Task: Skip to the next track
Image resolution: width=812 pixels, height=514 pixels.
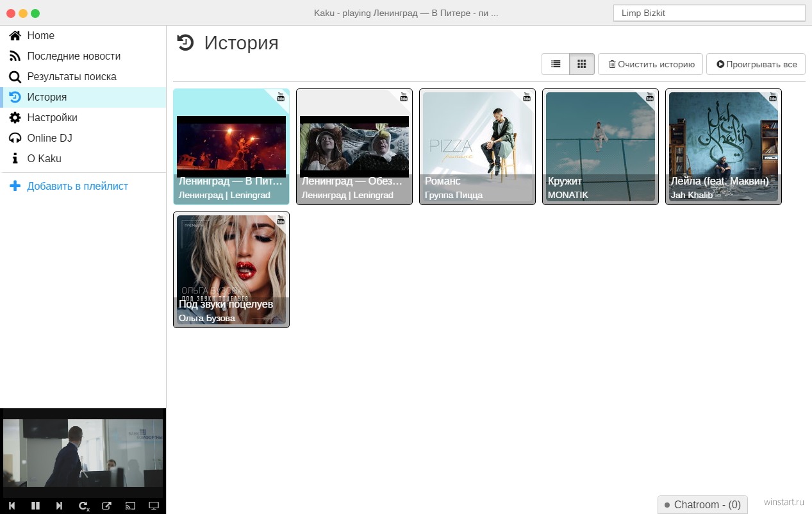Action: (59, 506)
